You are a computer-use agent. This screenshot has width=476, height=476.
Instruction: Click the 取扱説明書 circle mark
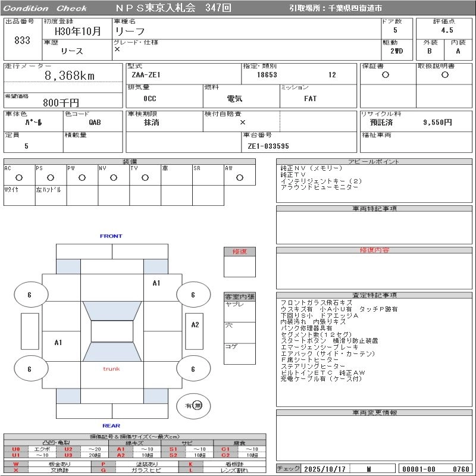445,75
